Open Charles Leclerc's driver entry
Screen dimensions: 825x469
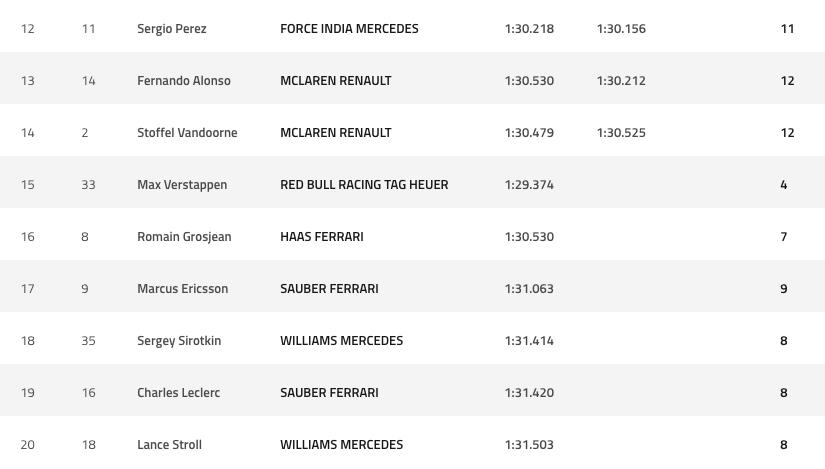tap(178, 393)
